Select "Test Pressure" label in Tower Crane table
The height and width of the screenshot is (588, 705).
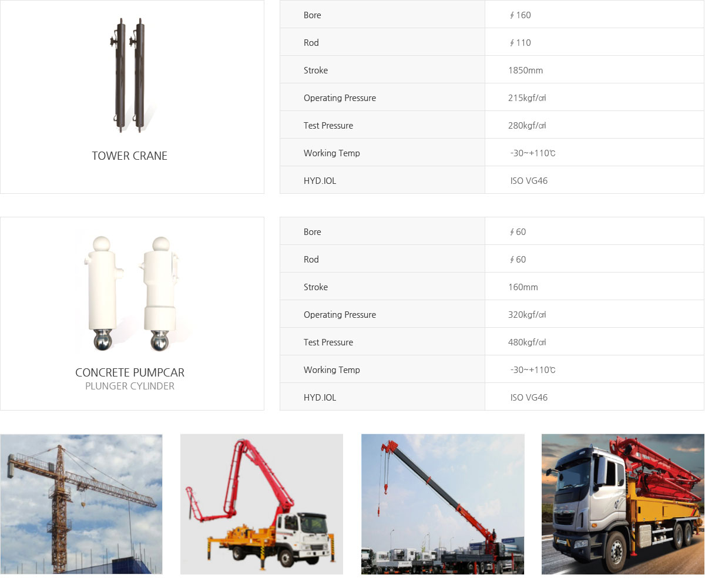[x=328, y=125]
